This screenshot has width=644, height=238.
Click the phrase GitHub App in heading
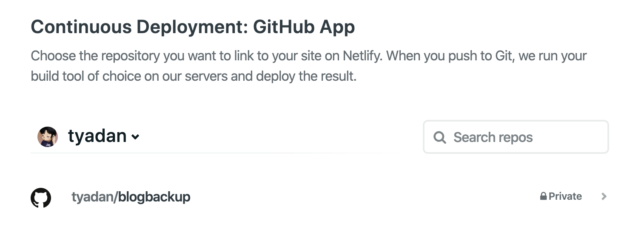coord(304,27)
